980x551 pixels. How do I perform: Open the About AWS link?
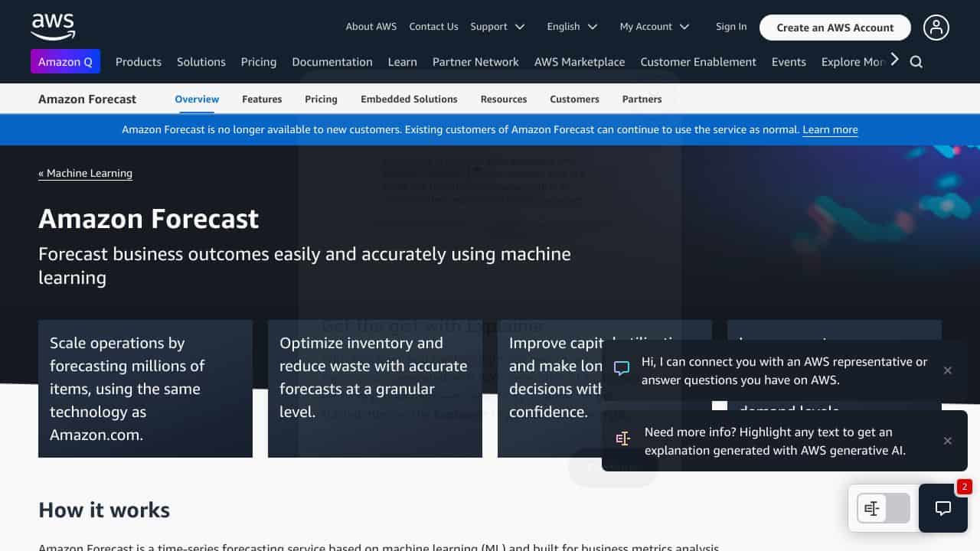[x=371, y=27]
